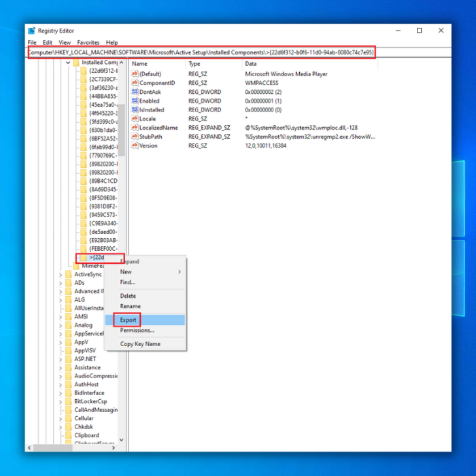476x476 pixels.
Task: Click the WMPACCESS data value
Action: point(262,83)
